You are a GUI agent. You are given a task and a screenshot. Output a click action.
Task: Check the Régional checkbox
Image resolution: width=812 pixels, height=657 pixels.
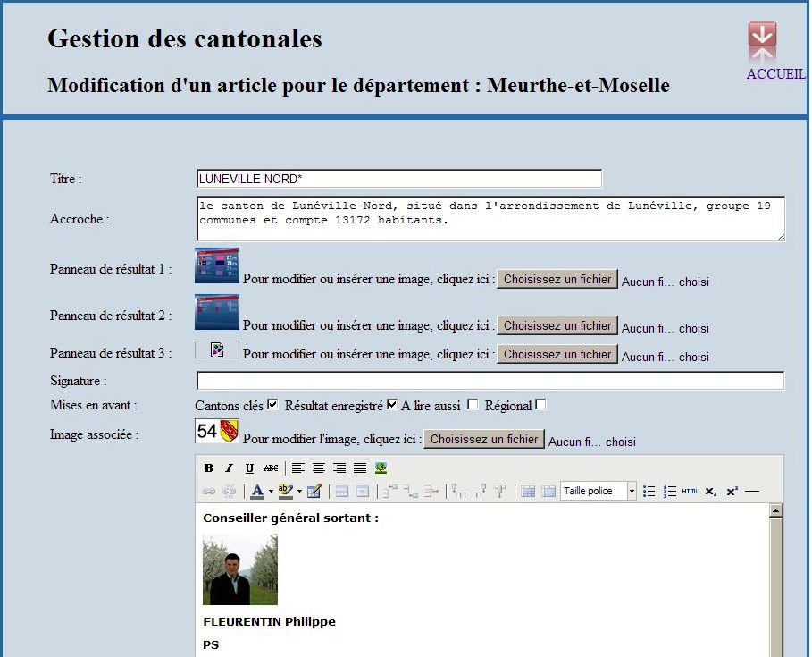coord(540,405)
